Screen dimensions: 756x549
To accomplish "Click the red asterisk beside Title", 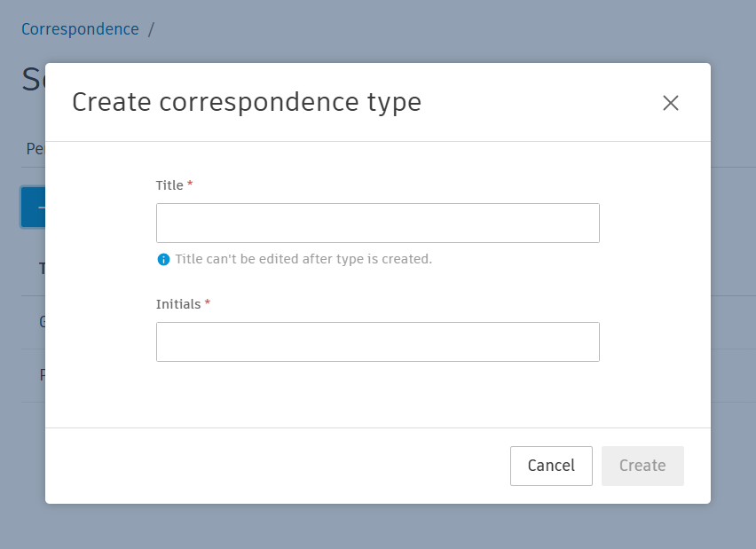I will tap(190, 184).
